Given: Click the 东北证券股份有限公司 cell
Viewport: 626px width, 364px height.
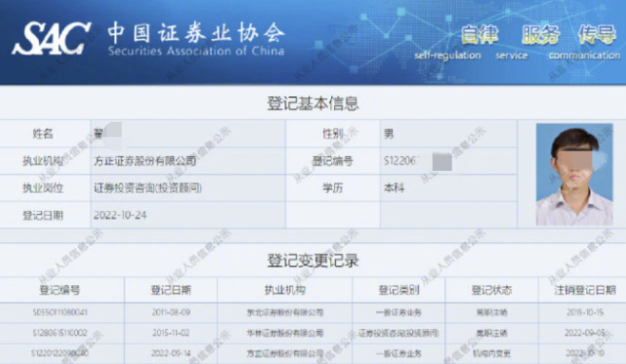Looking at the screenshot, I should click(x=284, y=312).
